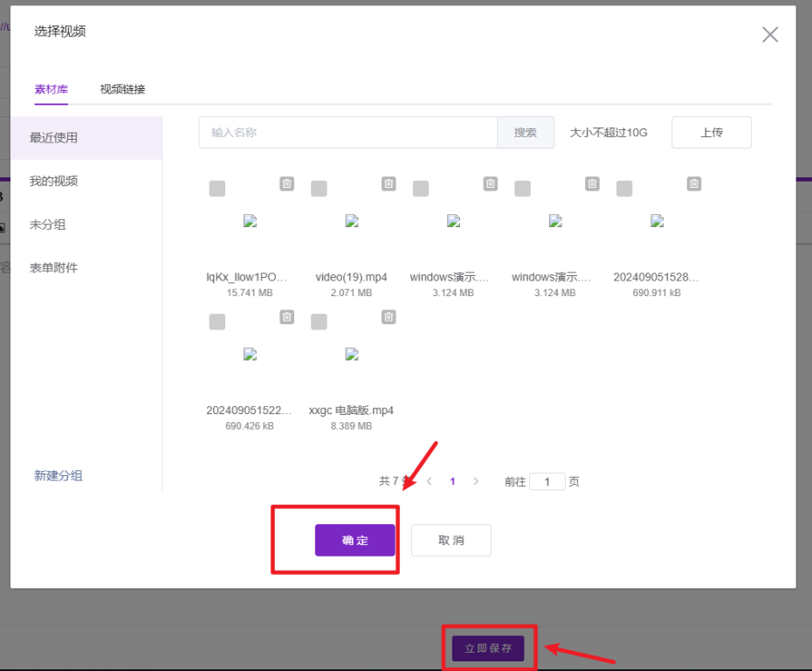Confirm selection with 确定 button

[x=355, y=541]
